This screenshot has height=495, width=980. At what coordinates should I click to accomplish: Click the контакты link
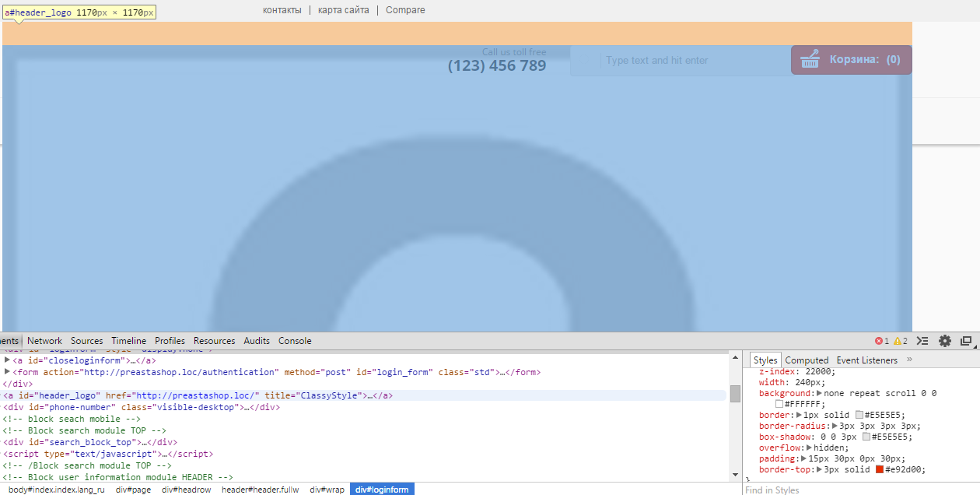pyautogui.click(x=282, y=10)
